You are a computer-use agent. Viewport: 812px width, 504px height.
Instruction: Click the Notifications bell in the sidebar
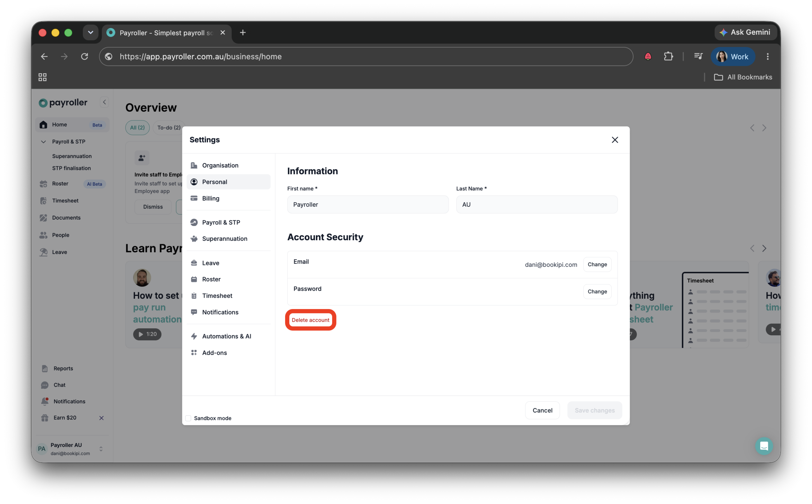coord(45,402)
